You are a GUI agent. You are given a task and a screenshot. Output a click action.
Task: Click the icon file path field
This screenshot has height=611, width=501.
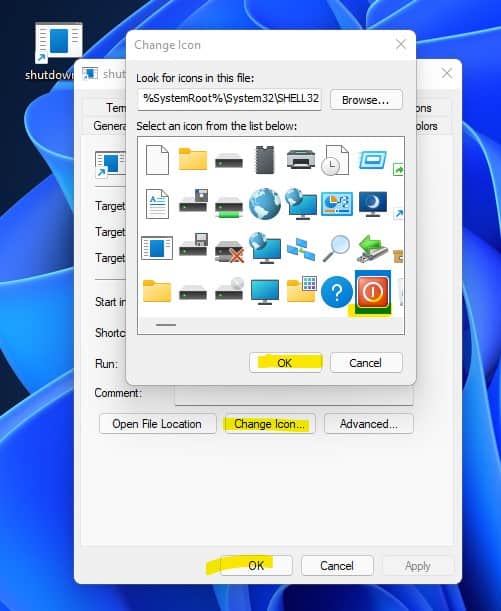[229, 99]
